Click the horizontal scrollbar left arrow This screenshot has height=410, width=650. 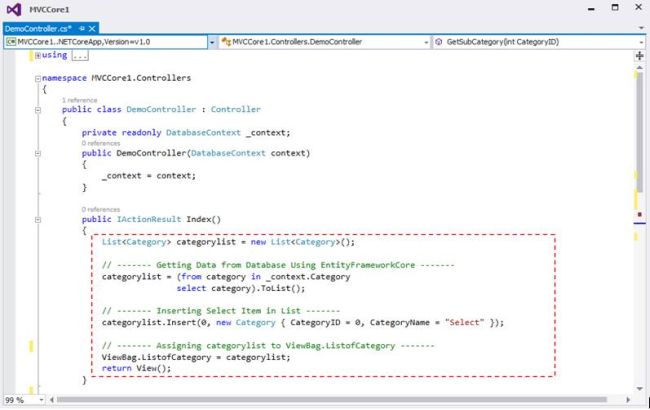coord(52,400)
